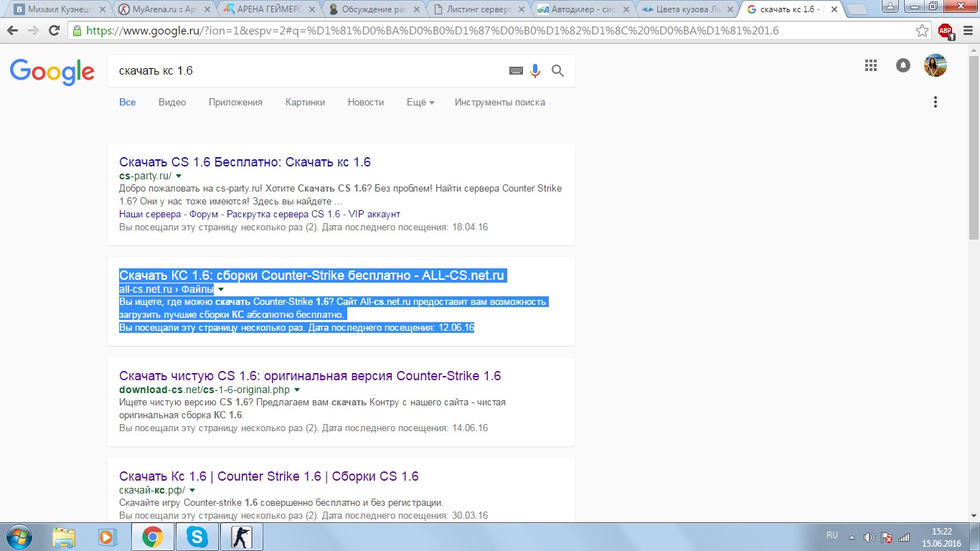Screen dimensions: 980x551
Task: Start voice search with the microphone
Action: pyautogui.click(x=535, y=70)
